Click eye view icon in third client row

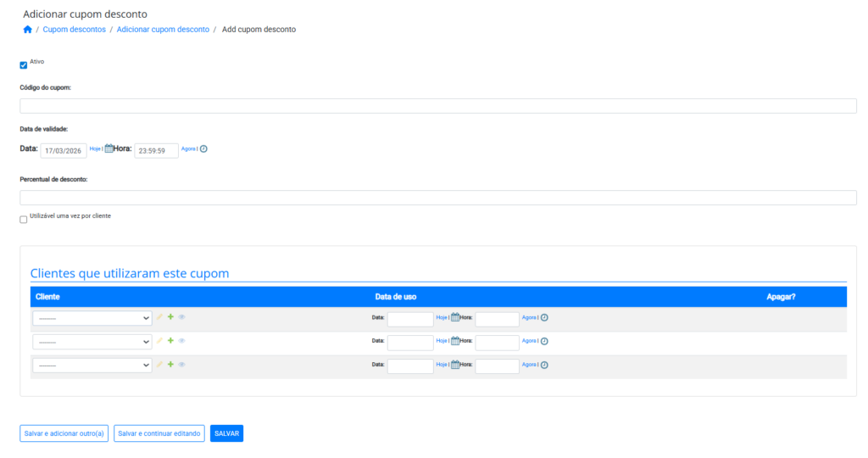(x=181, y=365)
